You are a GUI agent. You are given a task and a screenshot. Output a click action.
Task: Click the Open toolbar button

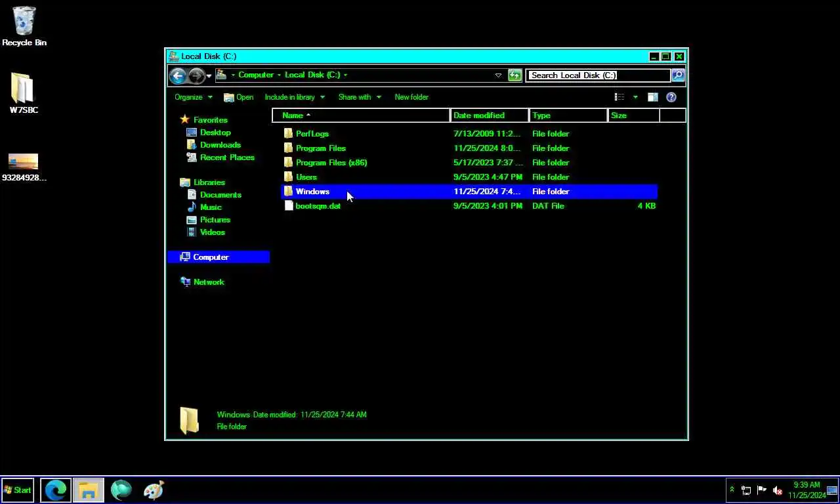pos(238,97)
